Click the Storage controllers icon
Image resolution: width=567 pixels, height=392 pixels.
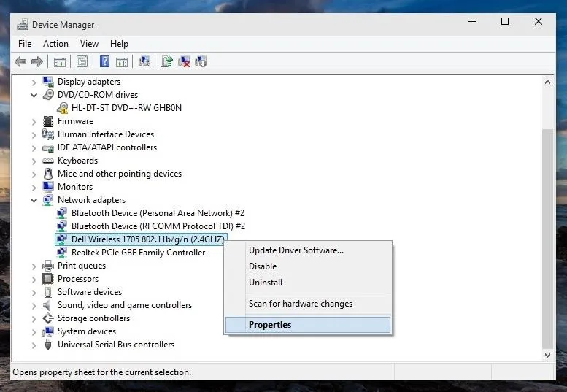[x=48, y=318]
